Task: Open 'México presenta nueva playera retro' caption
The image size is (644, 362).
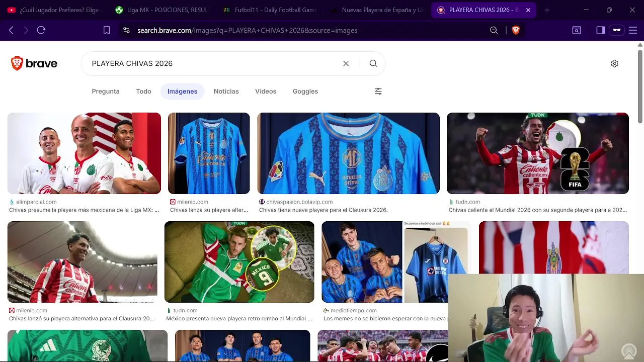Action: (x=239, y=318)
